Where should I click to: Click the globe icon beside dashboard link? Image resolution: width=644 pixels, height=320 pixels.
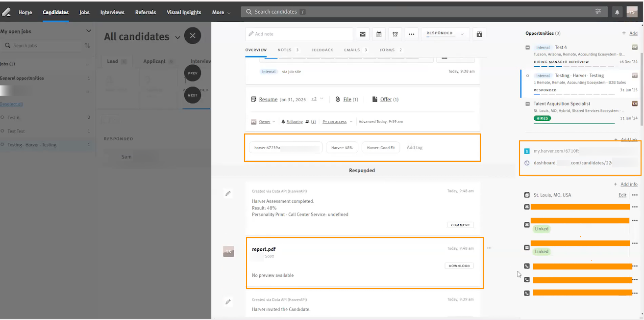pos(527,163)
